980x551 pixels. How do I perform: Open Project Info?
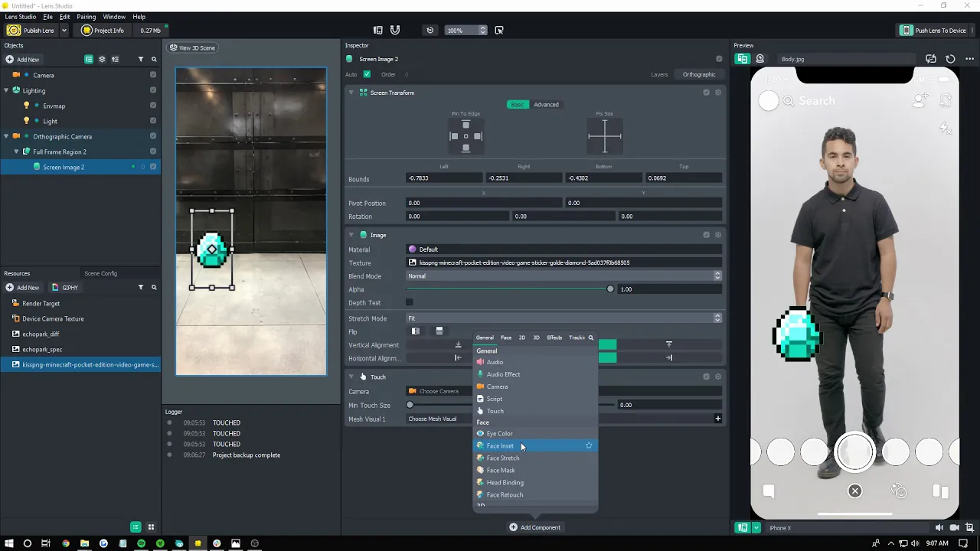102,31
